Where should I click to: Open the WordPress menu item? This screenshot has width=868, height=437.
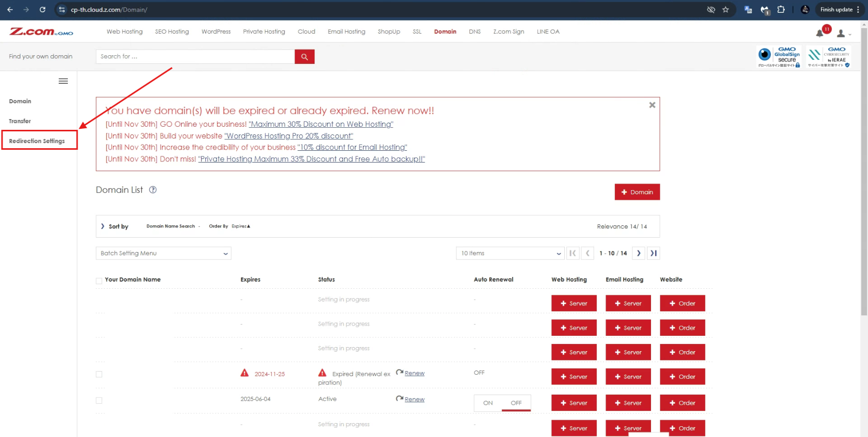[x=216, y=32]
